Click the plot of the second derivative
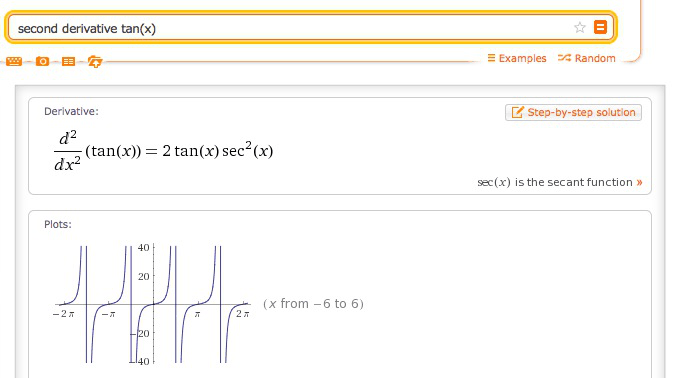This screenshot has width=677, height=378. [x=151, y=304]
